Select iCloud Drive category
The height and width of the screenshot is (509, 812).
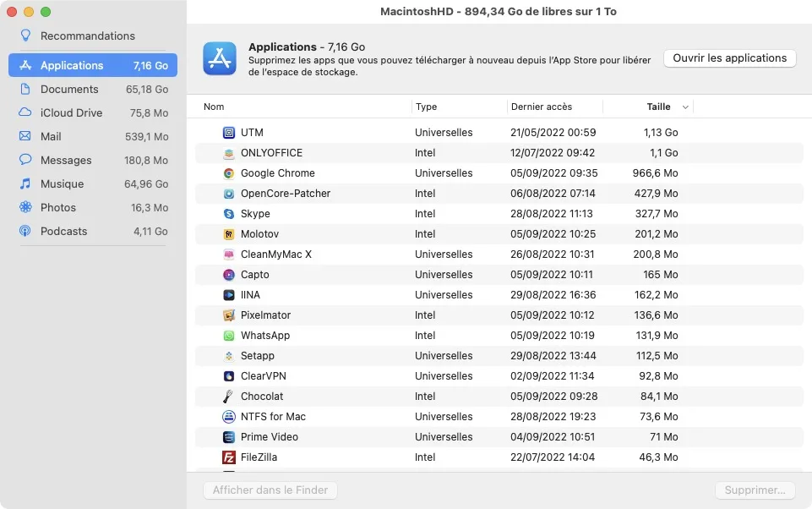(x=93, y=112)
